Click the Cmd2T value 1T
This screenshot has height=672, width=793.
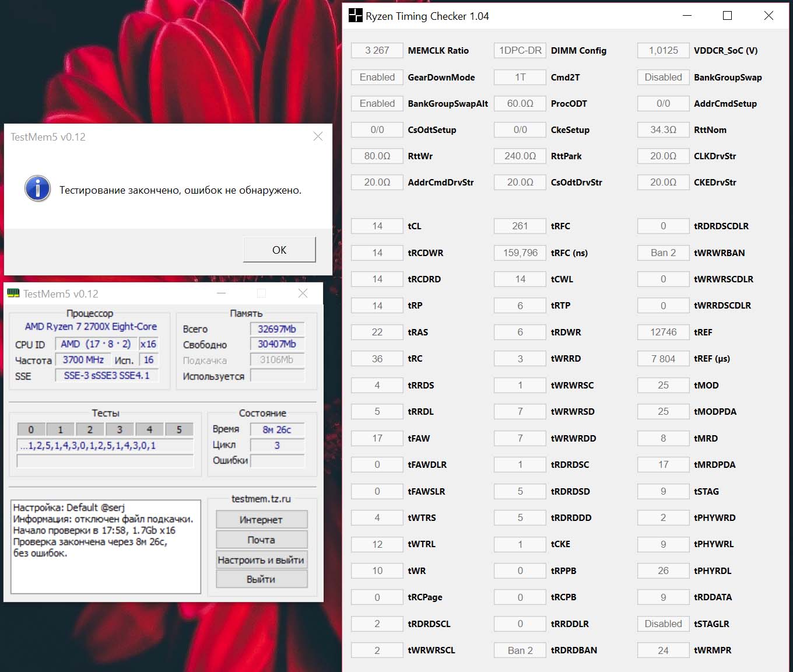tap(520, 77)
